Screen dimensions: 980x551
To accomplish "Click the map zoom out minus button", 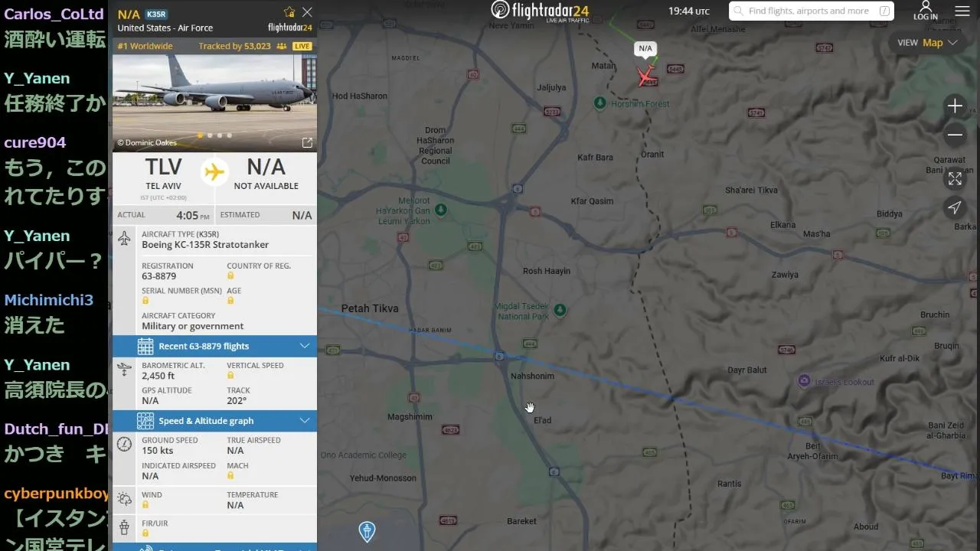I will [955, 135].
